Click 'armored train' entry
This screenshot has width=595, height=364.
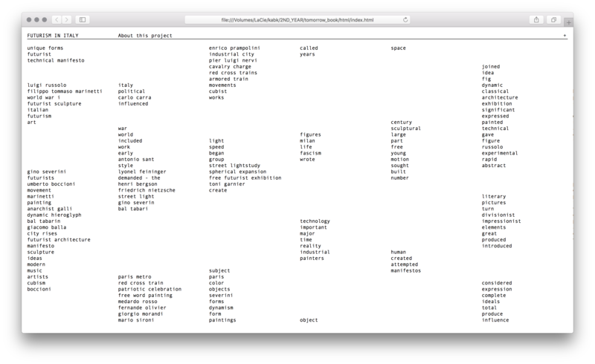[228, 79]
